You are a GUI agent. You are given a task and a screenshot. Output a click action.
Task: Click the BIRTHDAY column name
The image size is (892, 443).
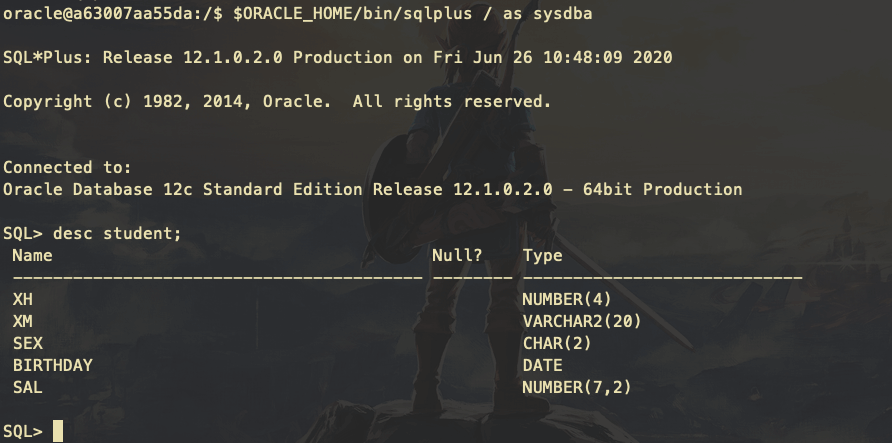52,365
